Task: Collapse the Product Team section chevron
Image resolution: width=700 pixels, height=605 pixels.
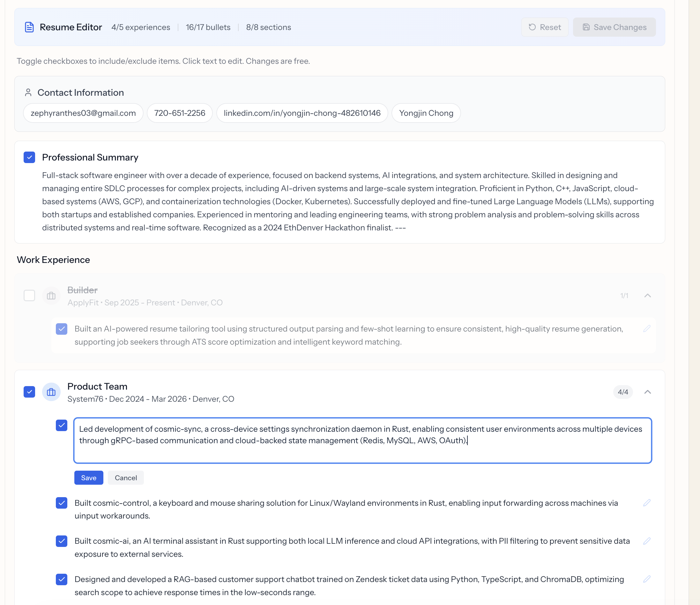Action: click(647, 392)
